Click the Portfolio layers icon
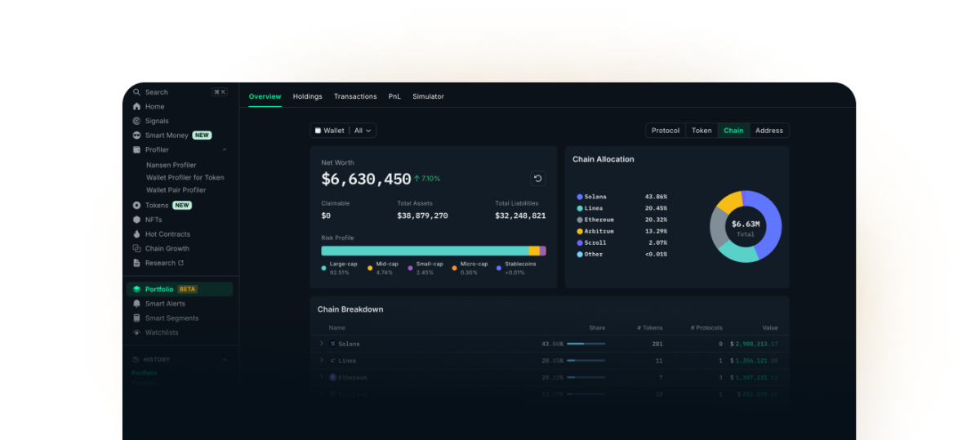Image resolution: width=980 pixels, height=440 pixels. tap(136, 289)
